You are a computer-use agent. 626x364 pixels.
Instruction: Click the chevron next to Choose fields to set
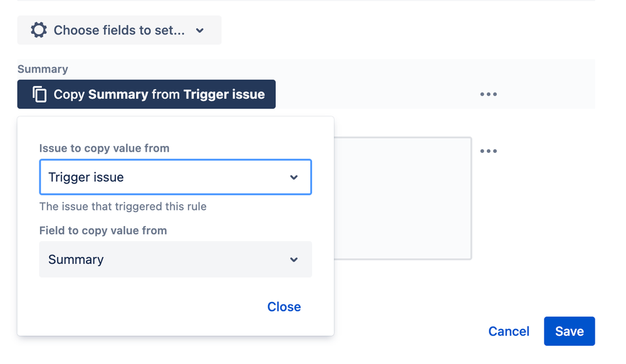tap(200, 30)
